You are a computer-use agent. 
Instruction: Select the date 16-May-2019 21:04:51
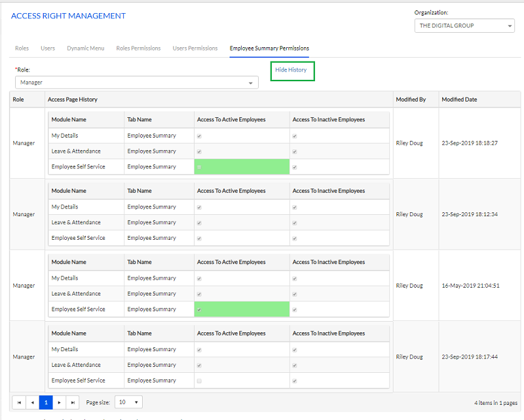coord(470,286)
